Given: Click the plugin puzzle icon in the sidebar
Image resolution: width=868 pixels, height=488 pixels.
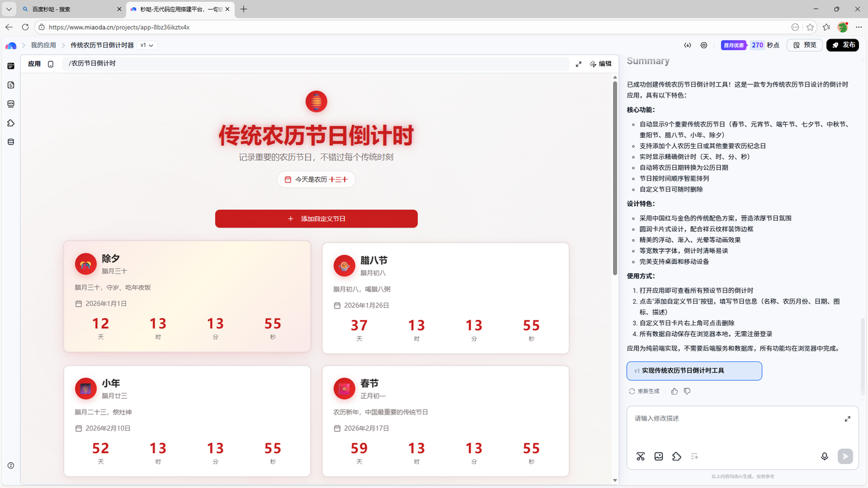Looking at the screenshot, I should 10,123.
